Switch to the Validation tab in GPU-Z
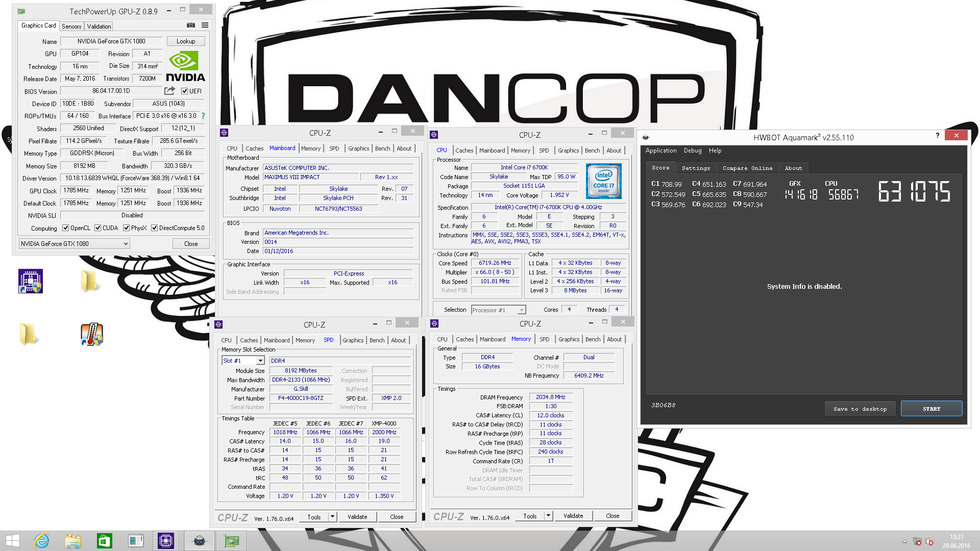The height and width of the screenshot is (551, 980). click(x=99, y=26)
